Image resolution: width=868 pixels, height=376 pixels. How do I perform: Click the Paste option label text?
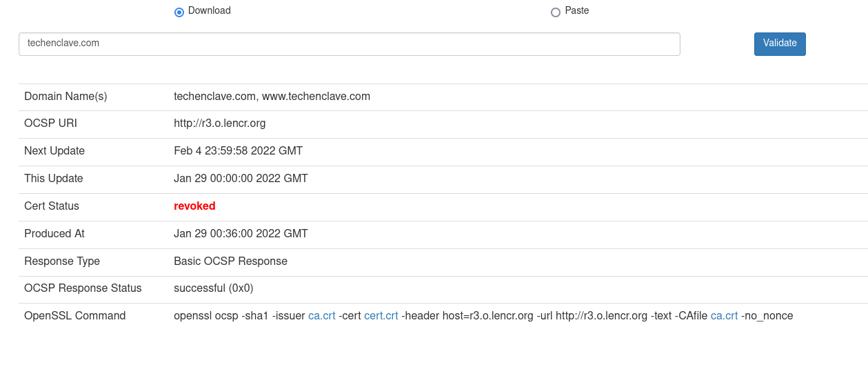pyautogui.click(x=577, y=11)
